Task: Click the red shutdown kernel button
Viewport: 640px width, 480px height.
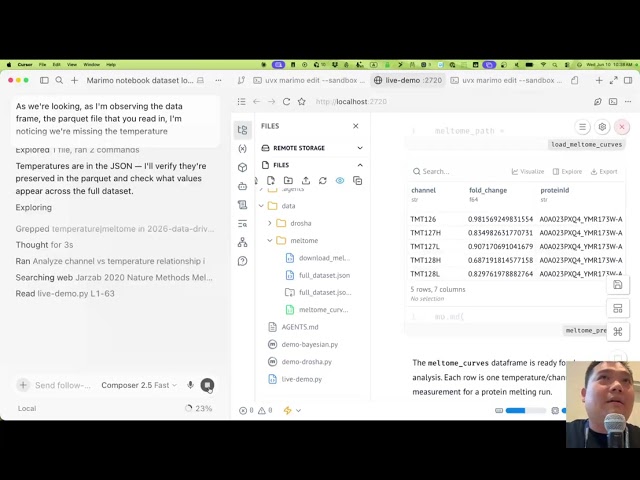Action: pos(622,127)
